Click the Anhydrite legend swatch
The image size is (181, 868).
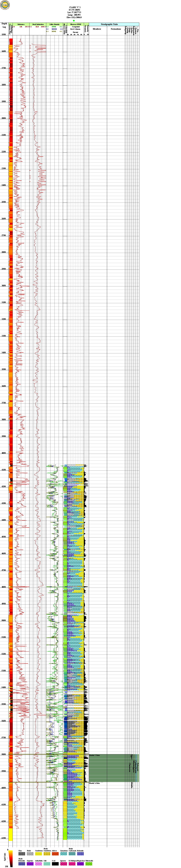(39, 864)
